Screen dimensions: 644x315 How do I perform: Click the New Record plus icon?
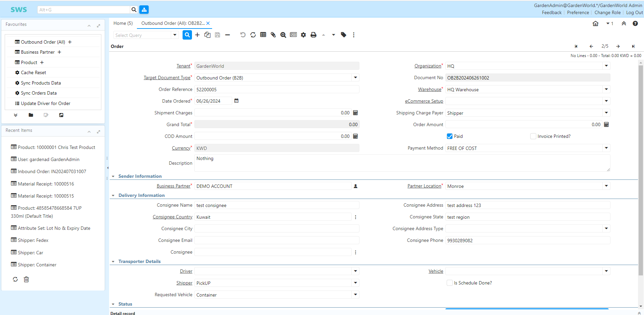pyautogui.click(x=197, y=35)
